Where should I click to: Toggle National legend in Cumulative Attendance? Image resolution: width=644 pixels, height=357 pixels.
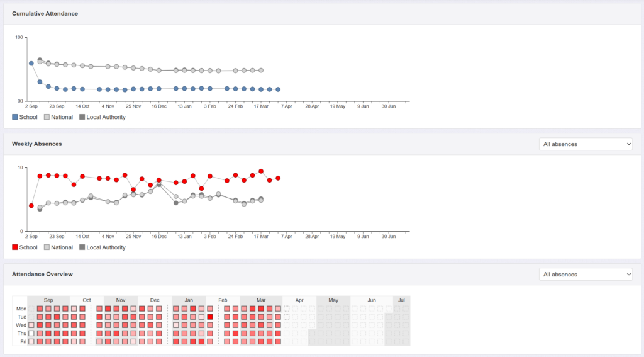click(58, 117)
